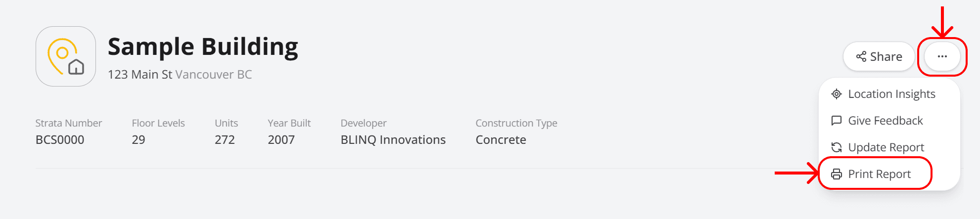Click the Sample Building title

pos(203,47)
